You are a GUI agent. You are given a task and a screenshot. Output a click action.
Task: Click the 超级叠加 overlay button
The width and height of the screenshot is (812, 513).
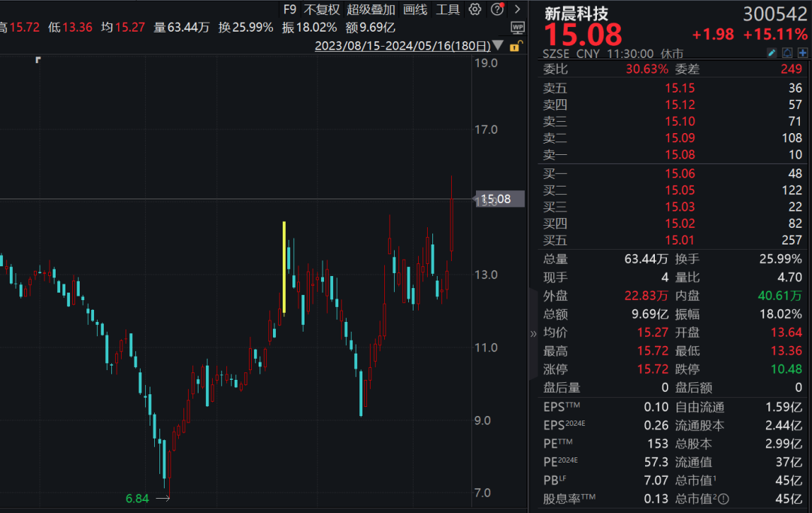[x=371, y=10]
